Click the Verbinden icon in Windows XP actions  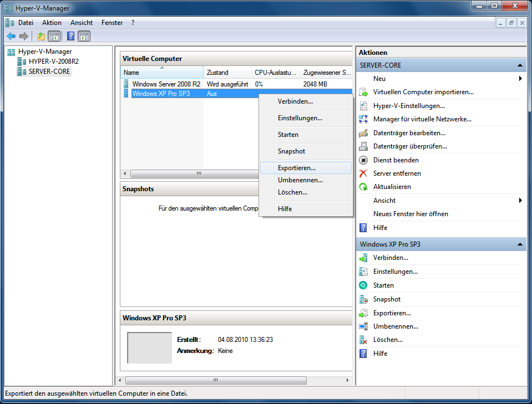click(363, 258)
